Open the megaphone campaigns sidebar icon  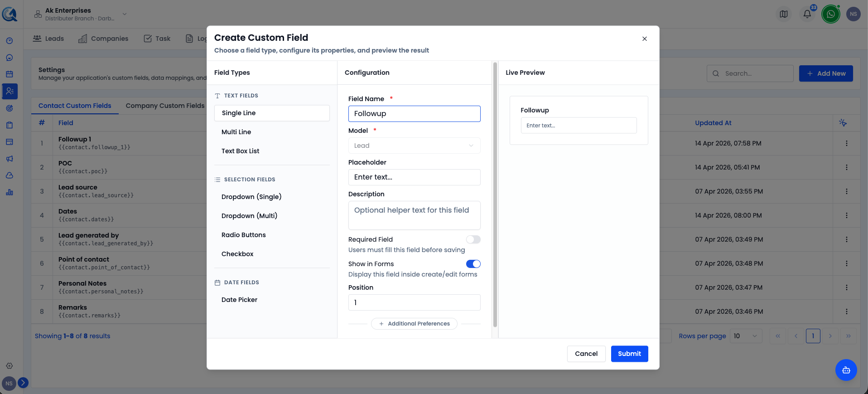[10, 159]
